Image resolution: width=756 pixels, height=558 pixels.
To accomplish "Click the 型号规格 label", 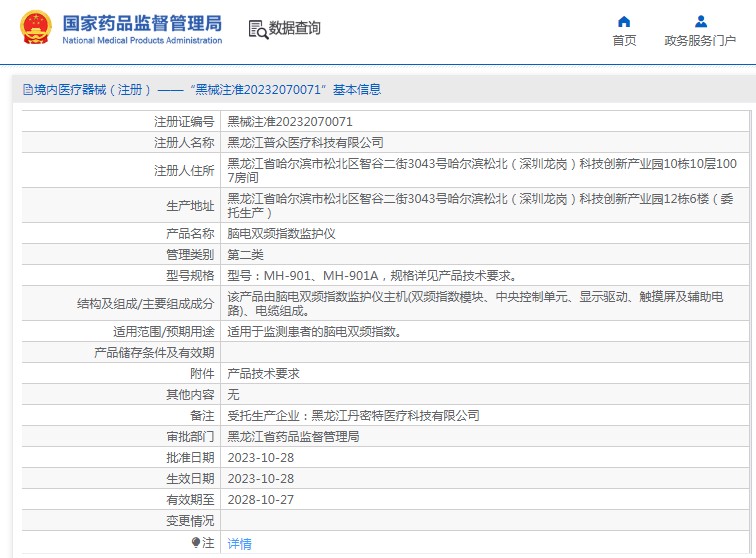I will [x=190, y=276].
